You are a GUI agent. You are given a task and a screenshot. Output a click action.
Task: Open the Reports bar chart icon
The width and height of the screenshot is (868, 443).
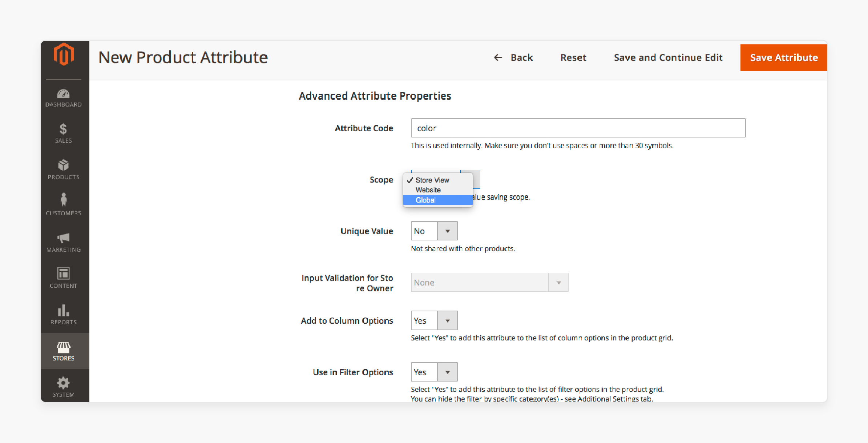coord(63,310)
